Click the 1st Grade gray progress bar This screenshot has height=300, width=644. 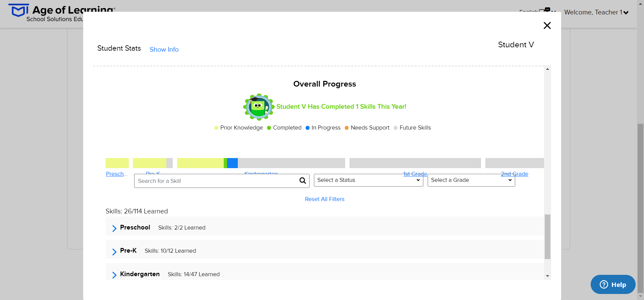[x=415, y=163]
